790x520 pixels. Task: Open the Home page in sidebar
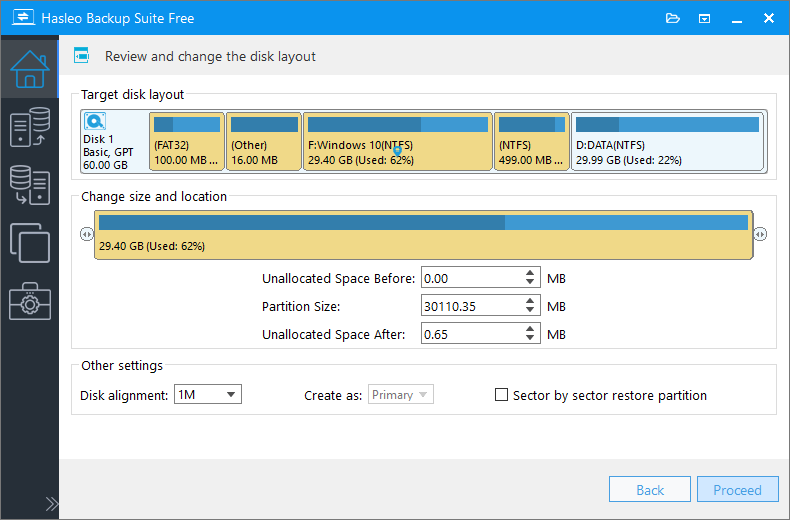pyautogui.click(x=30, y=69)
